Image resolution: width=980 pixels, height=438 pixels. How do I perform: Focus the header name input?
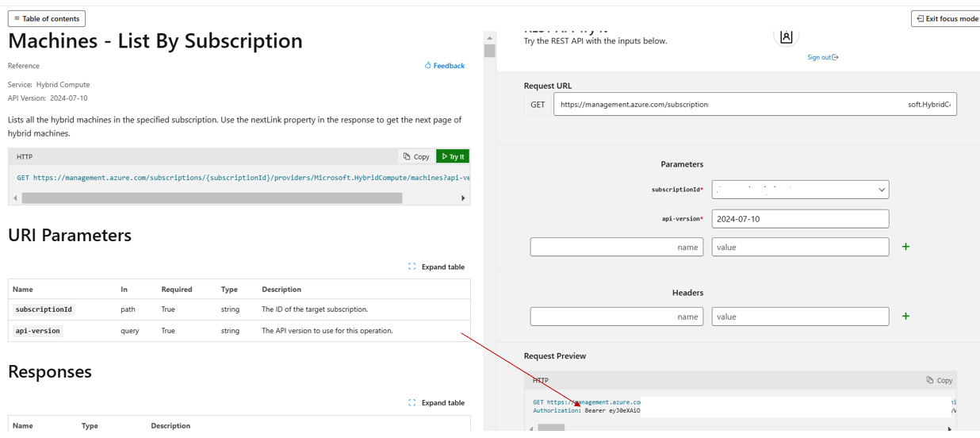tap(616, 316)
